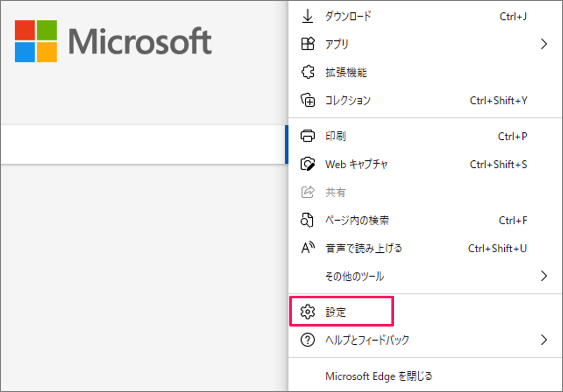The width and height of the screenshot is (563, 392).
Task: Select the Apps grid icon
Action: [x=308, y=44]
